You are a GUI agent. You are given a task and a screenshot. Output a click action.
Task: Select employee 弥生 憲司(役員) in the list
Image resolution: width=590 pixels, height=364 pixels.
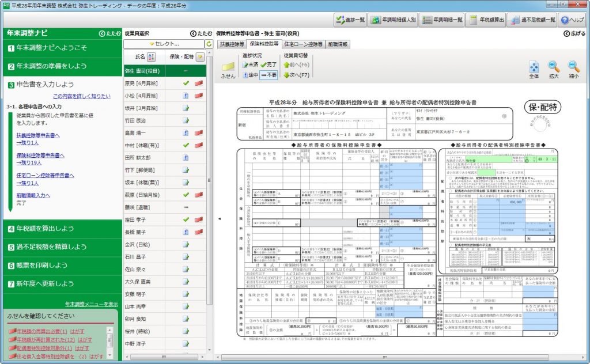click(165, 71)
